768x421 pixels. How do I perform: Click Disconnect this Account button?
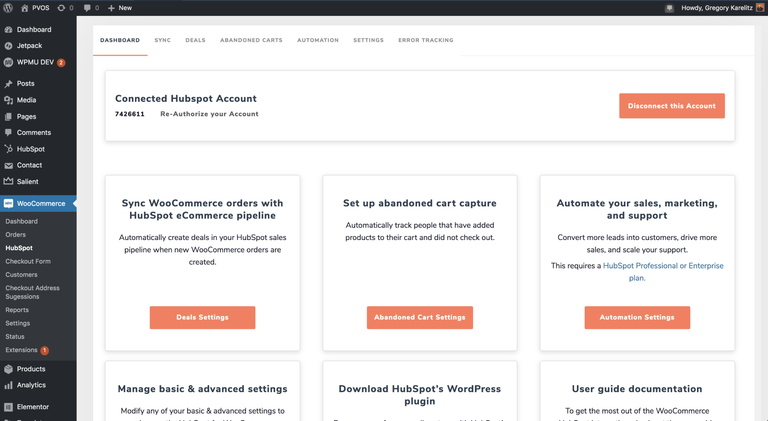(672, 106)
